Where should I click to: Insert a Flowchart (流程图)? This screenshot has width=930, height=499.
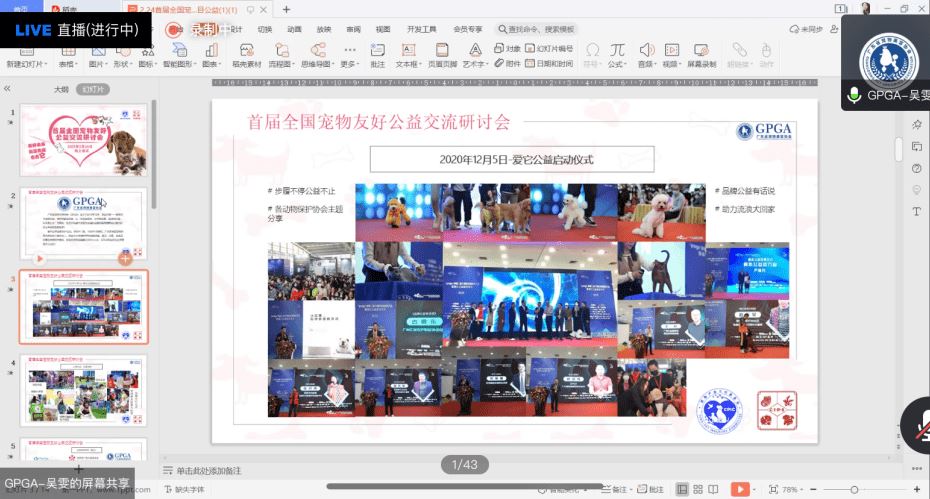click(282, 56)
